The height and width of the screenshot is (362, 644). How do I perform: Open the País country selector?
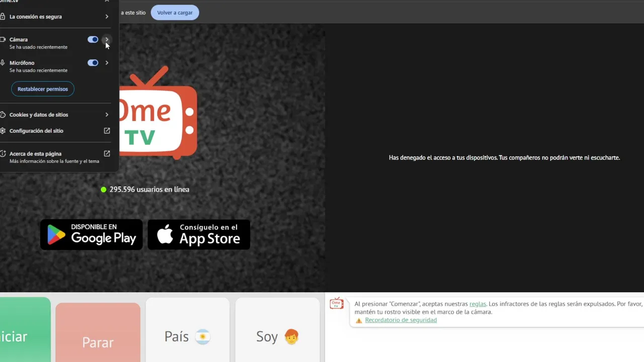pos(187,330)
